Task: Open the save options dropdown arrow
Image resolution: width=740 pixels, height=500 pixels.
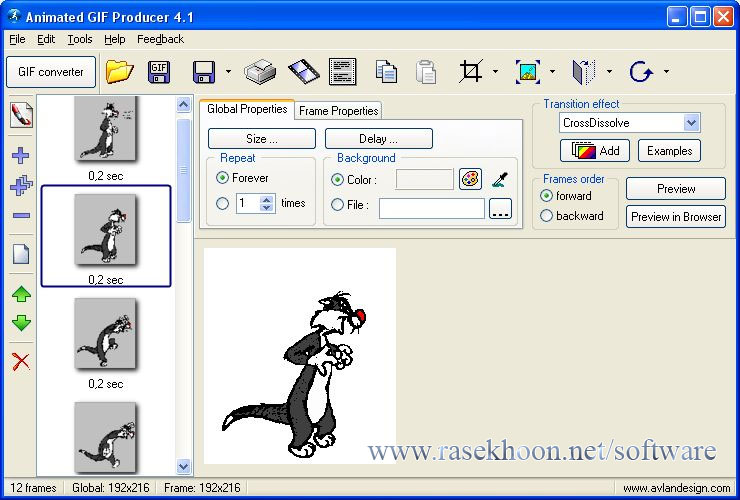Action: (228, 72)
